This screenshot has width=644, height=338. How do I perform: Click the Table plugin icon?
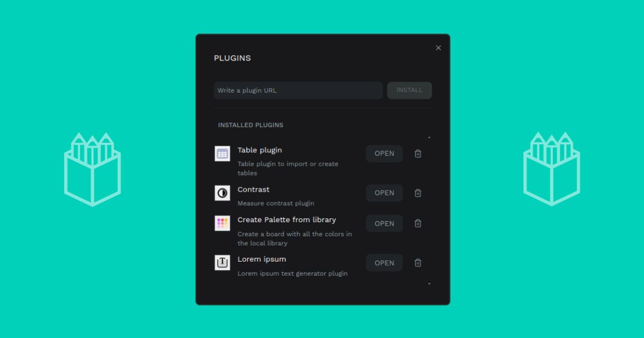pos(222,153)
